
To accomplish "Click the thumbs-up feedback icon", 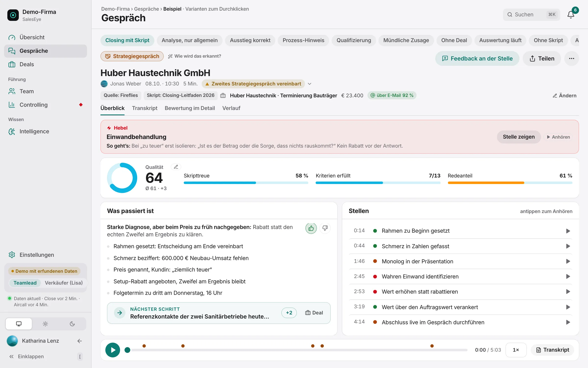I will coord(311,228).
